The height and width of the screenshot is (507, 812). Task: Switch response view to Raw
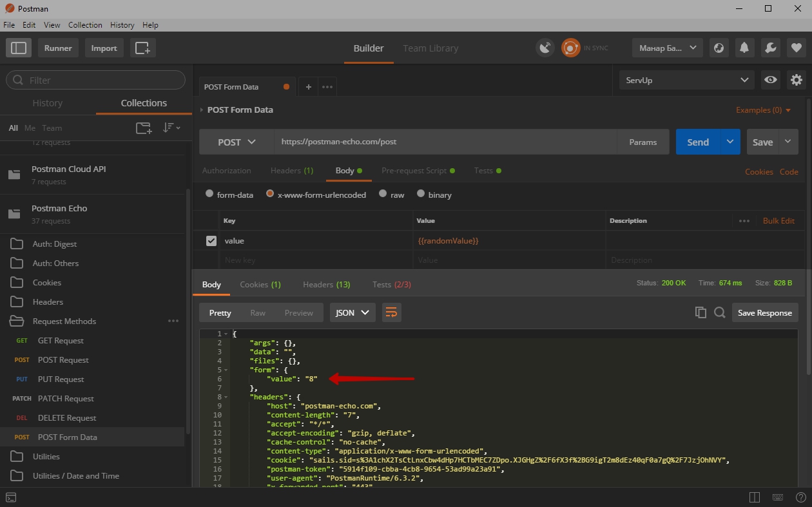[x=258, y=312]
